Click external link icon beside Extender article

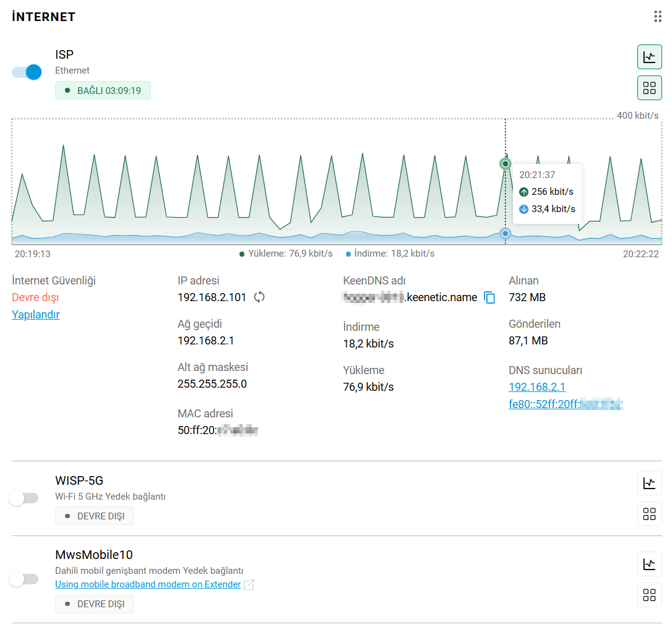249,584
